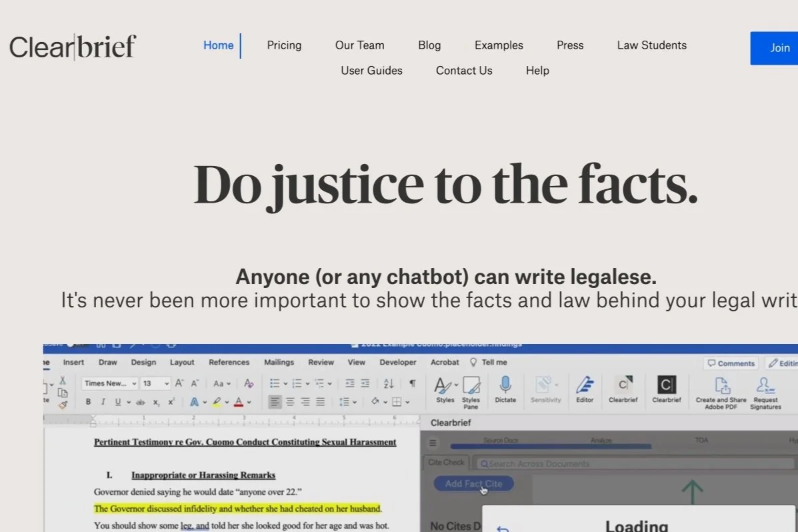Open the Help link

pyautogui.click(x=537, y=71)
